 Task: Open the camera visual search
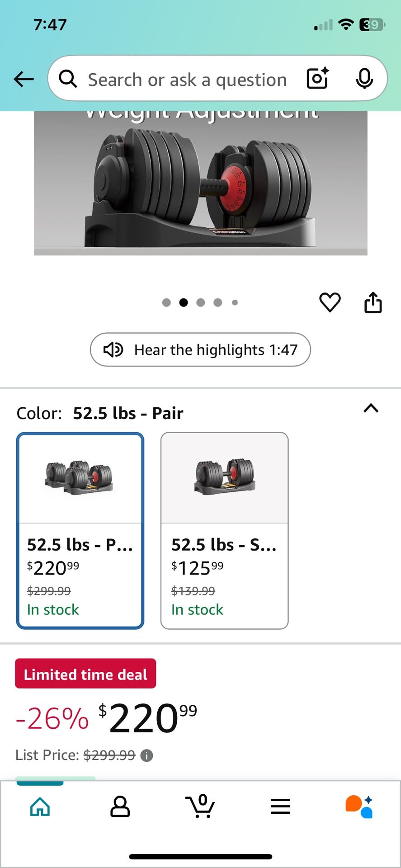317,78
